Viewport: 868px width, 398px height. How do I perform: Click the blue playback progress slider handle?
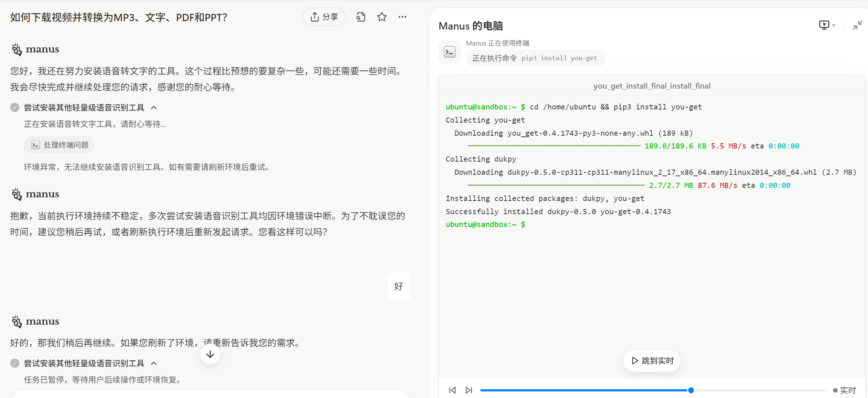click(x=691, y=390)
